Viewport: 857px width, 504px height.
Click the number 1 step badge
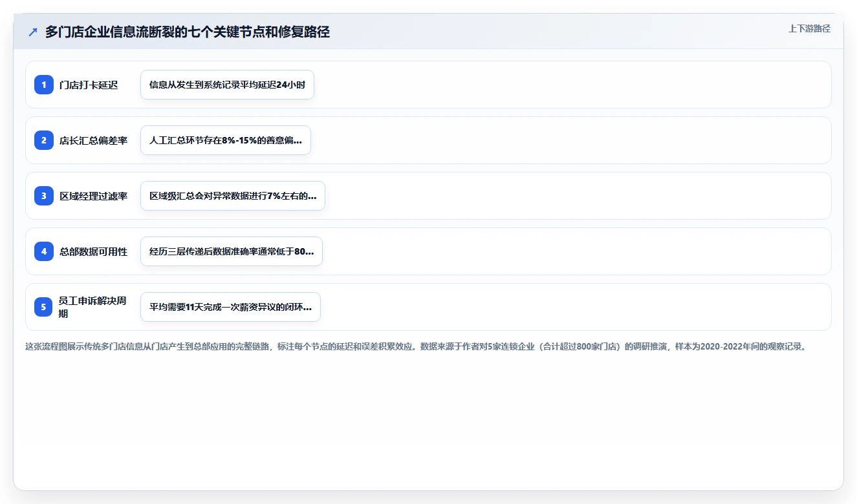(44, 85)
